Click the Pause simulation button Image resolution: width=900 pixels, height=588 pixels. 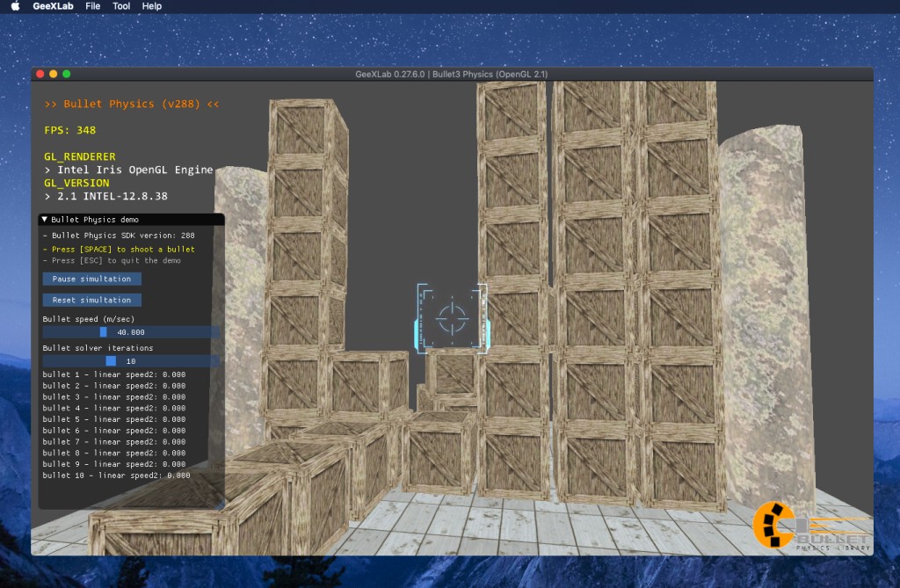(91, 279)
